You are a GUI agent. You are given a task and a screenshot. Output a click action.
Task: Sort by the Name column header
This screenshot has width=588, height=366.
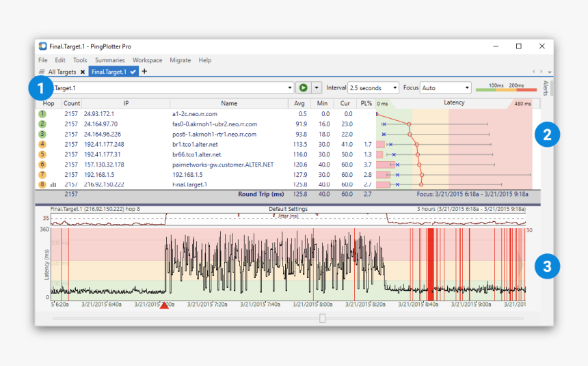229,103
